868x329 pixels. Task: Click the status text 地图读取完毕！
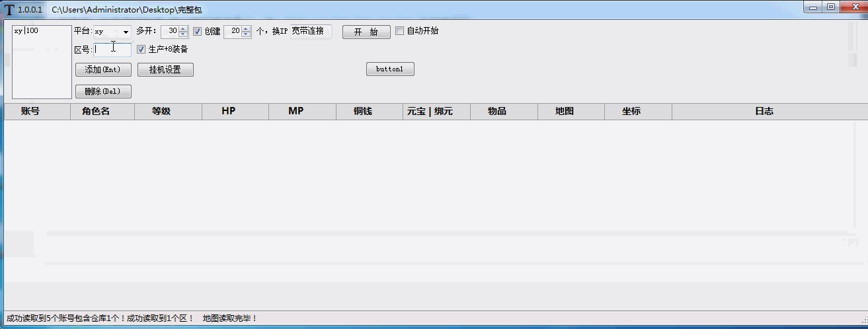click(230, 318)
